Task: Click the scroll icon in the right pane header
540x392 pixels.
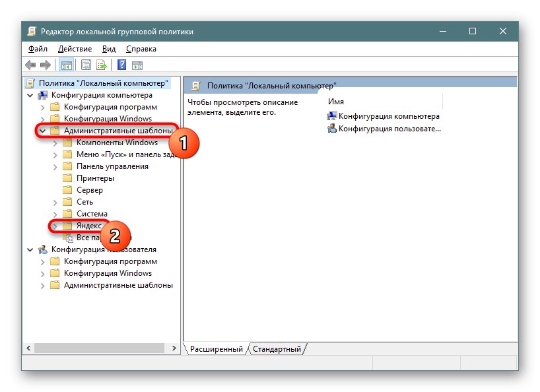Action: (195, 86)
